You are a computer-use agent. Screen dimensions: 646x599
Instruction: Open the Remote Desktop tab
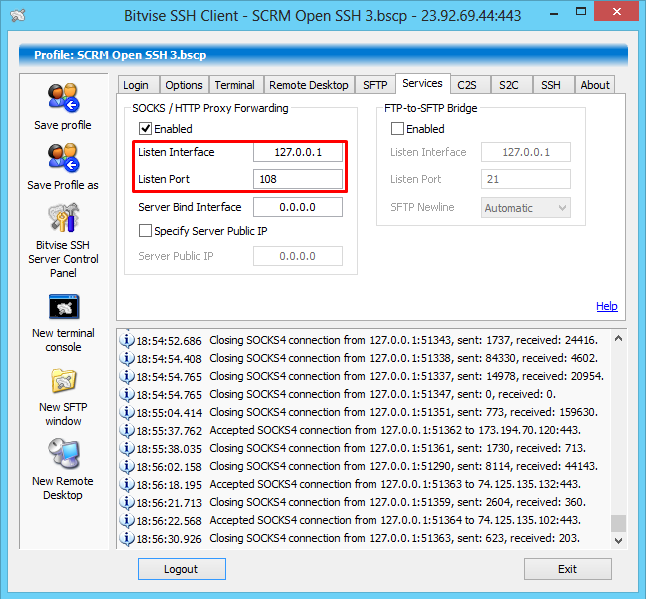click(x=309, y=85)
